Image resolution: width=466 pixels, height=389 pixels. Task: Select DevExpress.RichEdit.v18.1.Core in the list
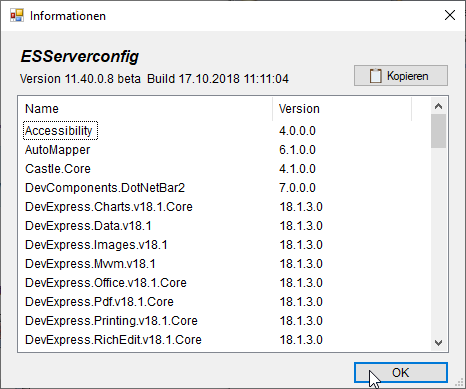tap(113, 340)
